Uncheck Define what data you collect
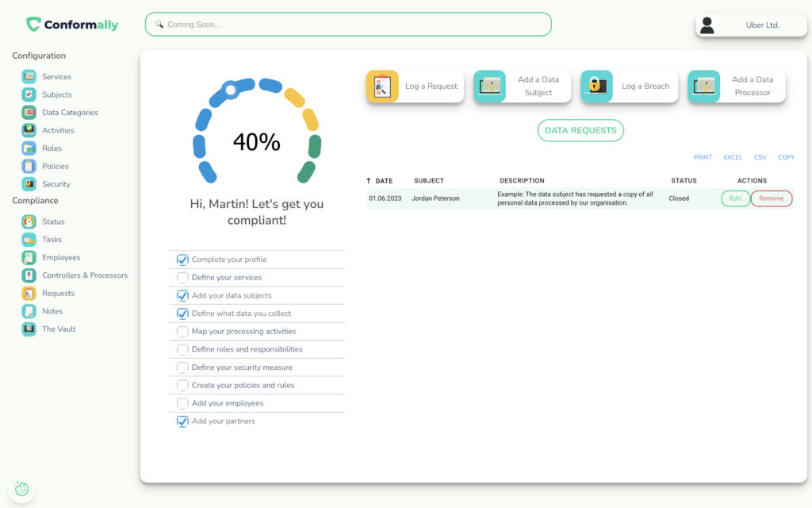The width and height of the screenshot is (812, 508). tap(182, 314)
